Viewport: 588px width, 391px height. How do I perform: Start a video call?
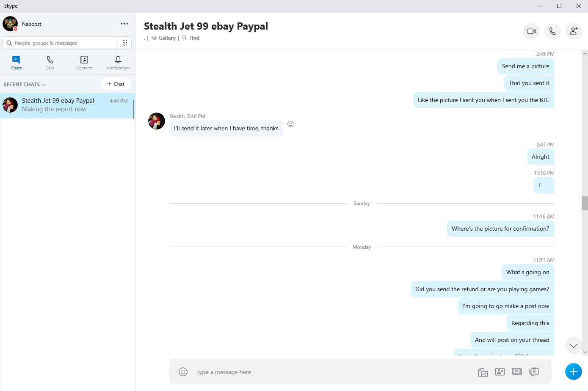click(531, 31)
